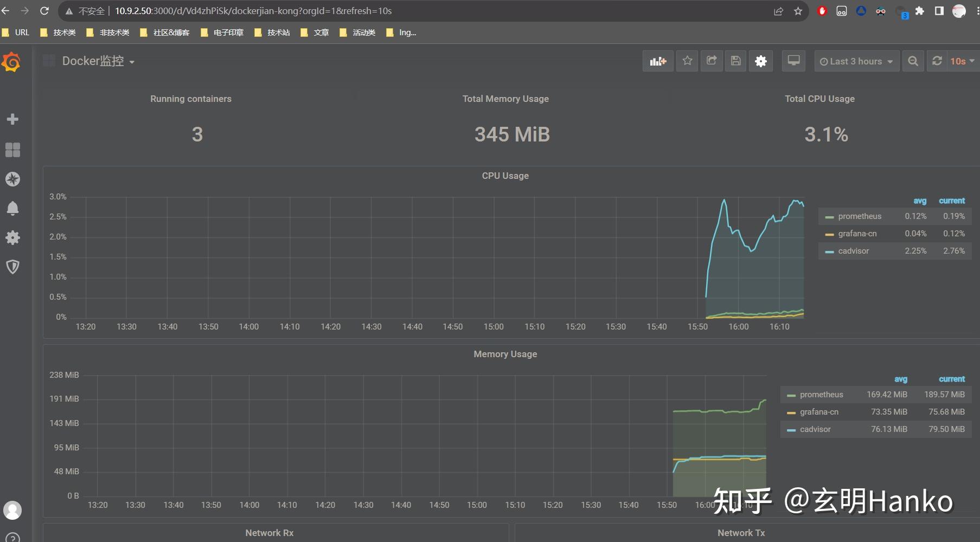Toggle the prometheus series in the CPU Usage legend
This screenshot has height=542, width=980.
point(860,216)
